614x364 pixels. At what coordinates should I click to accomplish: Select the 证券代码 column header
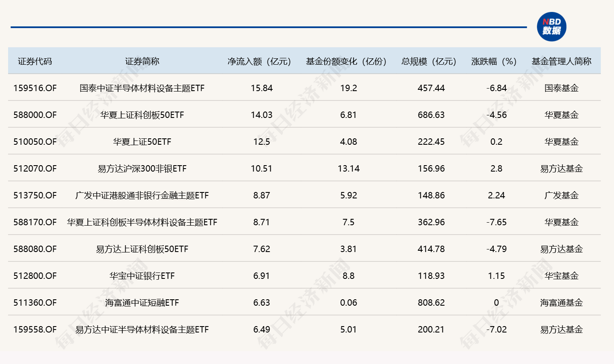click(35, 61)
